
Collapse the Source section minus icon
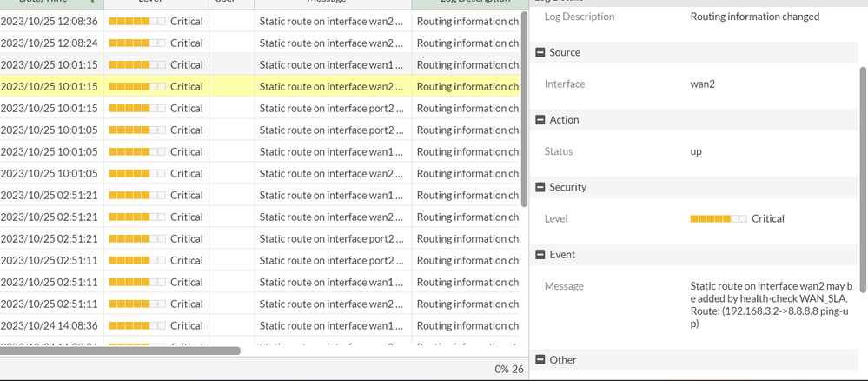(x=540, y=52)
